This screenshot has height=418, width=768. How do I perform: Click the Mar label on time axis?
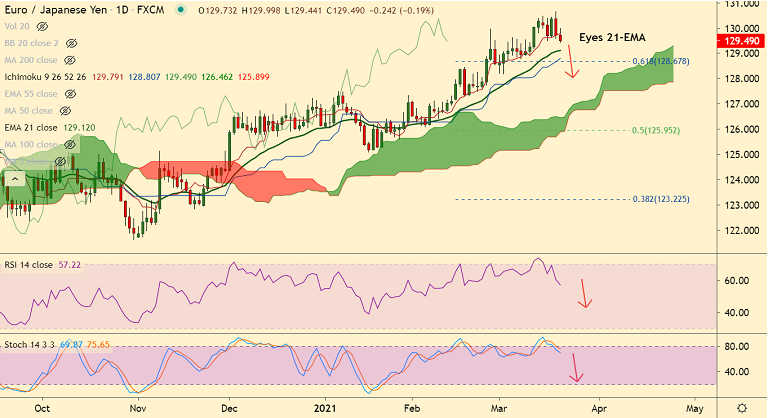499,408
